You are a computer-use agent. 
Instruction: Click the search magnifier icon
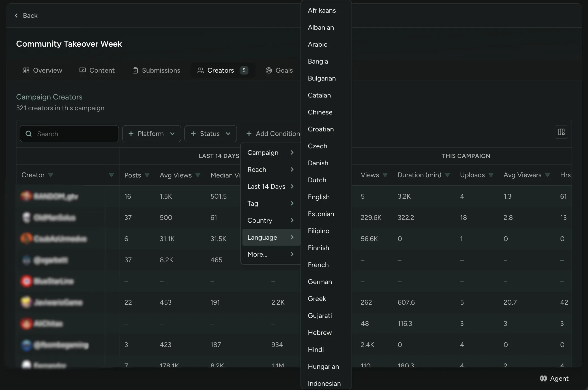click(29, 134)
